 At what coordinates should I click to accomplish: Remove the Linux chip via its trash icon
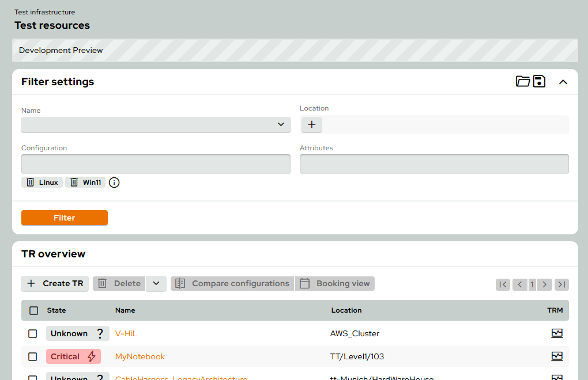(x=30, y=182)
